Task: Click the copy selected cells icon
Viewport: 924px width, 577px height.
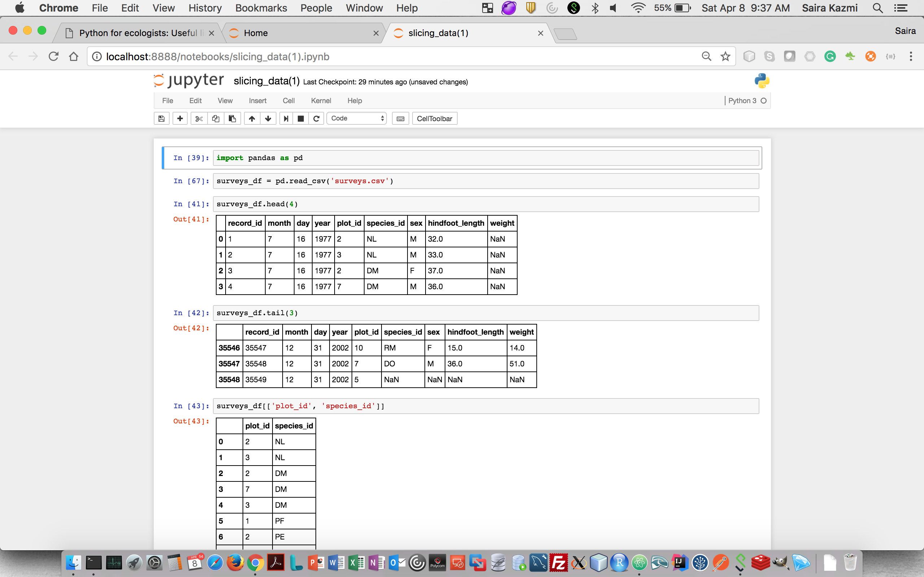Action: [x=216, y=119]
